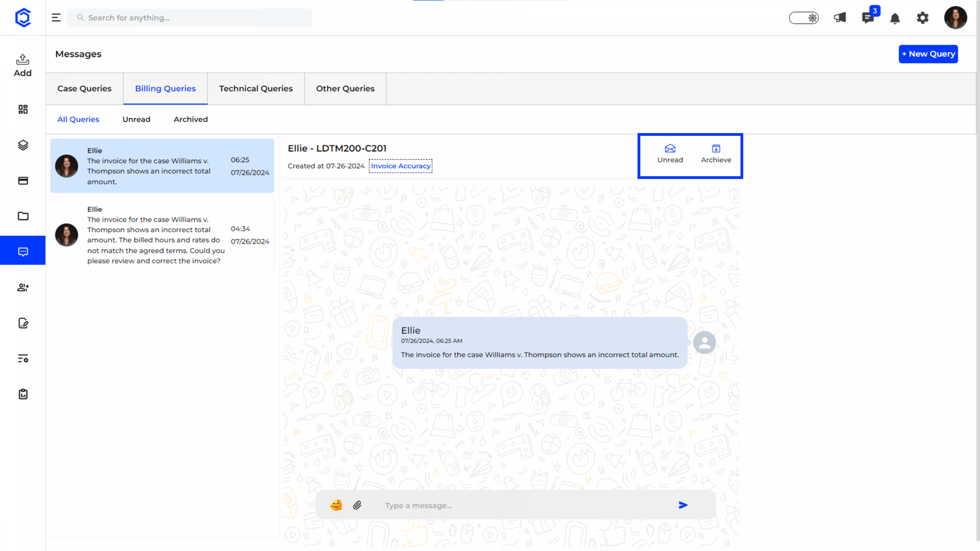This screenshot has width=980, height=551.
Task: Open the second Ellie query at 04:34
Action: point(162,235)
